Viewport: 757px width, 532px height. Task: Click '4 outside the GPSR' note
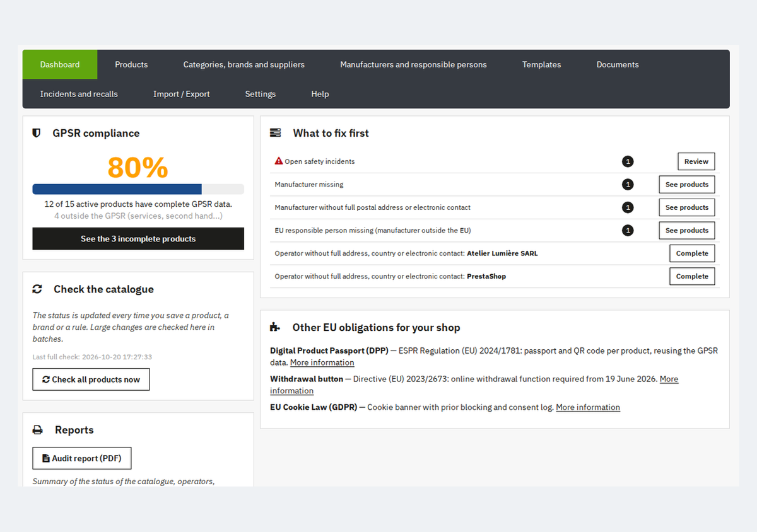pos(138,216)
